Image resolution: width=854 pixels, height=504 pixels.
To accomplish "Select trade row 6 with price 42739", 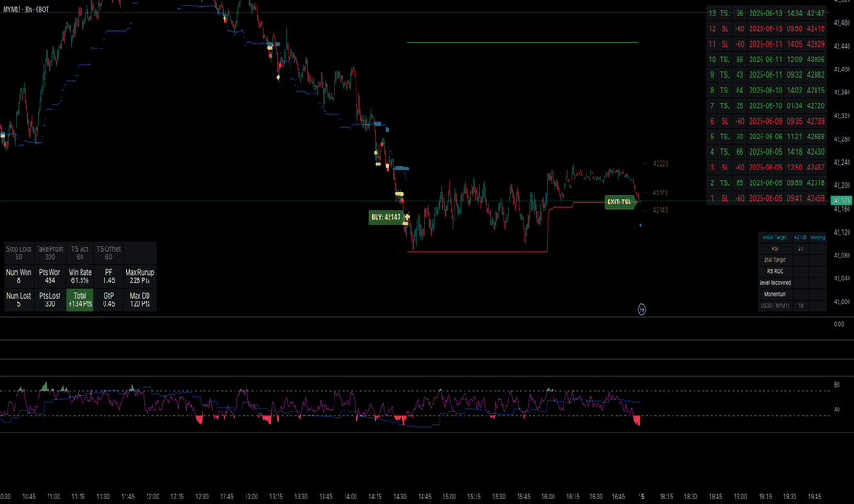I will pos(766,121).
